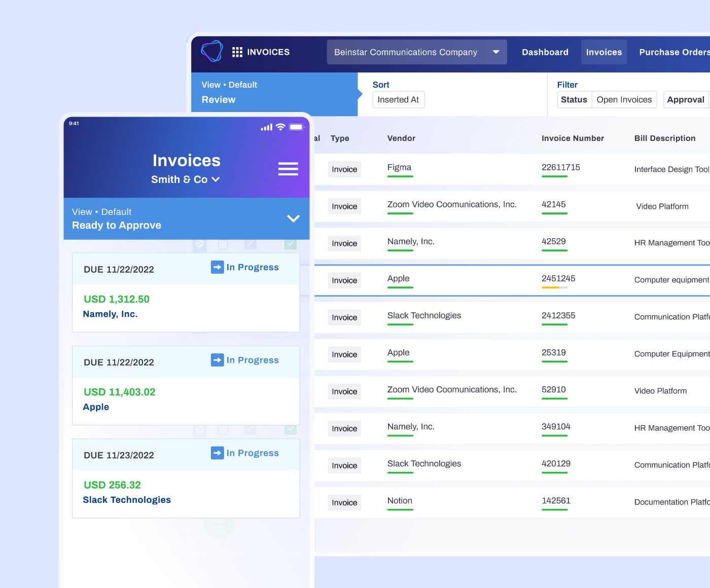This screenshot has width=710, height=588.
Task: Click invoice number 420129
Action: [556, 463]
